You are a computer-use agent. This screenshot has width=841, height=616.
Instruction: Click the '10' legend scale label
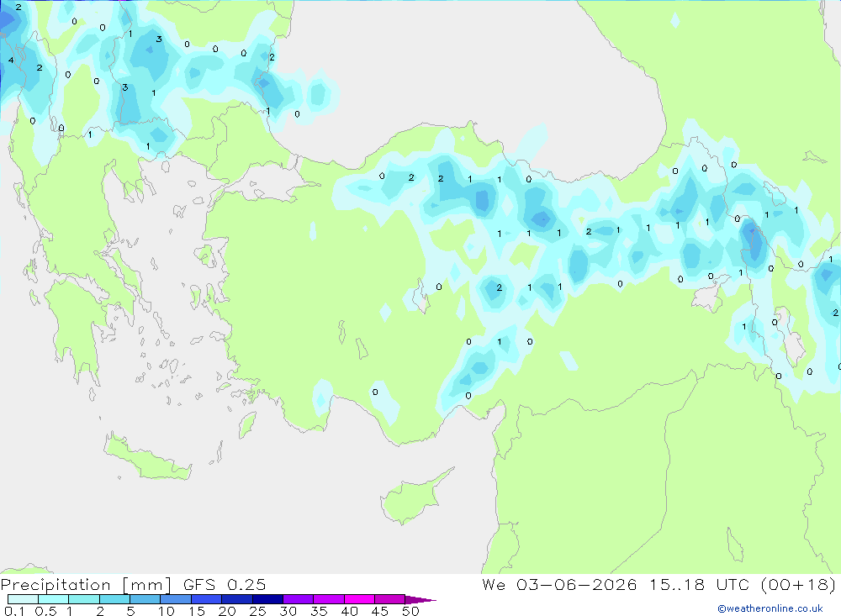(167, 611)
